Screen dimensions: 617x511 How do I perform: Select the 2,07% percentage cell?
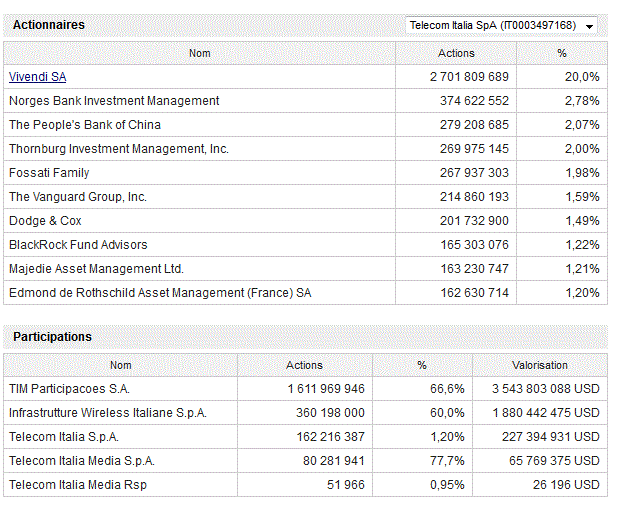[582, 125]
